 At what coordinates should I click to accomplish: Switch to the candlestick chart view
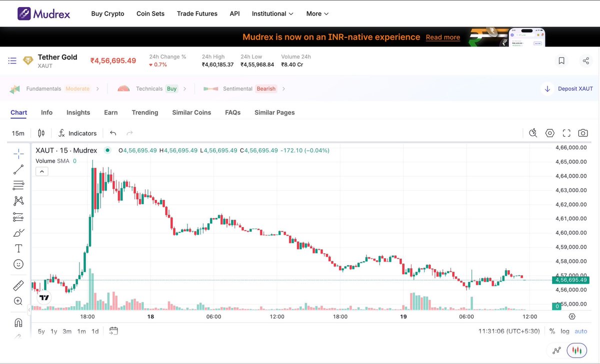577,351
